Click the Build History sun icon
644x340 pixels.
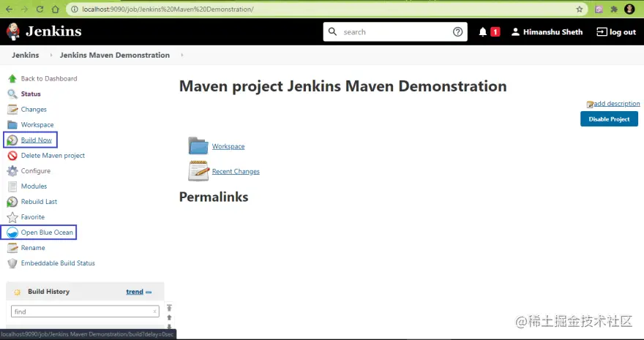[x=18, y=292]
